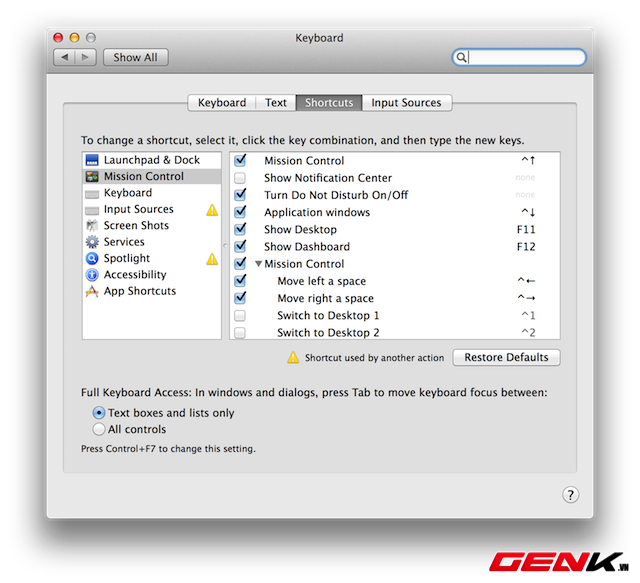Click Restore Defaults button
Viewport: 640px width, 583px height.
click(506, 357)
